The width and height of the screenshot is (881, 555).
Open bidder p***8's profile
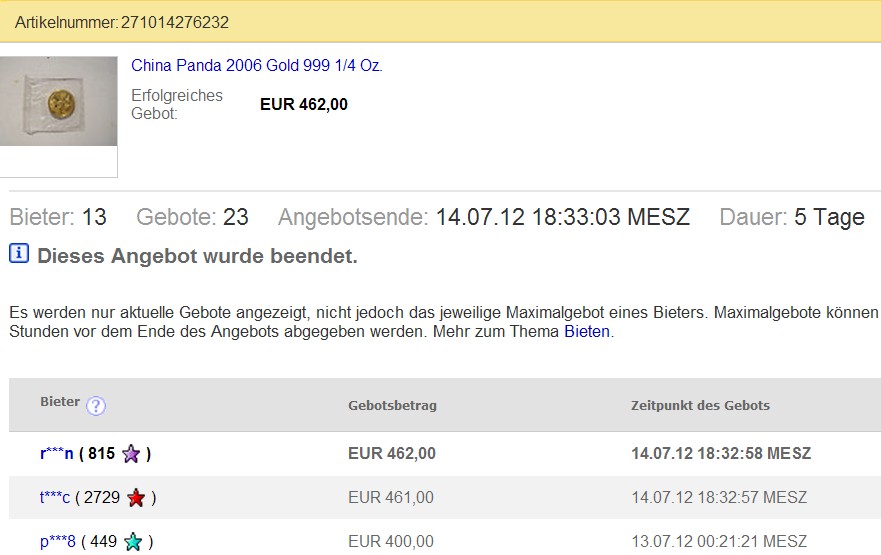coord(58,542)
